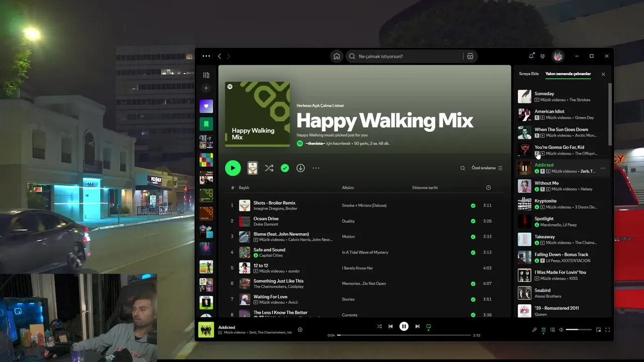644x362 pixels.
Task: Open the Duke Dumont artist link
Action: click(x=266, y=224)
